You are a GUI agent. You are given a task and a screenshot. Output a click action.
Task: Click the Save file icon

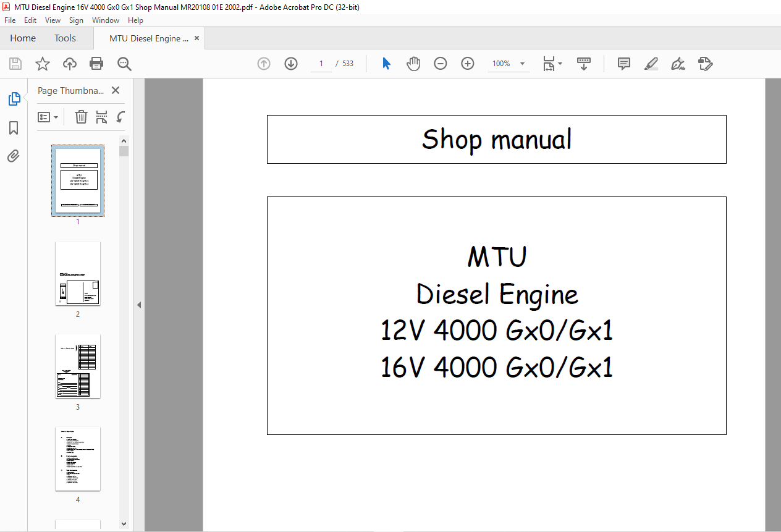point(15,64)
